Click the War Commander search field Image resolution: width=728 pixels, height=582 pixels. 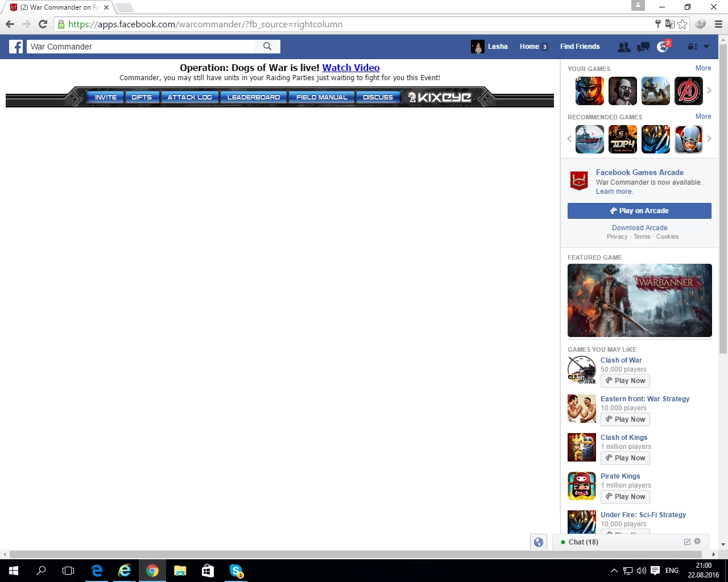click(x=142, y=47)
